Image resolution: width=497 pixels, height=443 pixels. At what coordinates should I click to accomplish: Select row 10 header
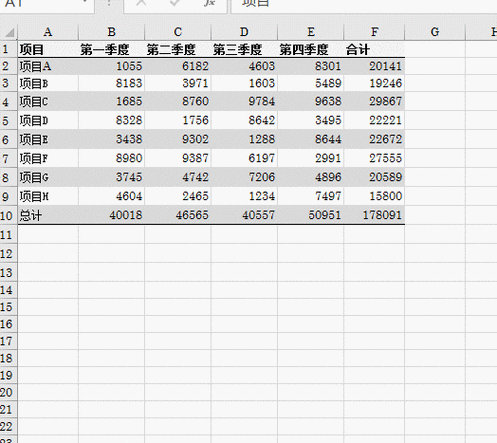7,215
